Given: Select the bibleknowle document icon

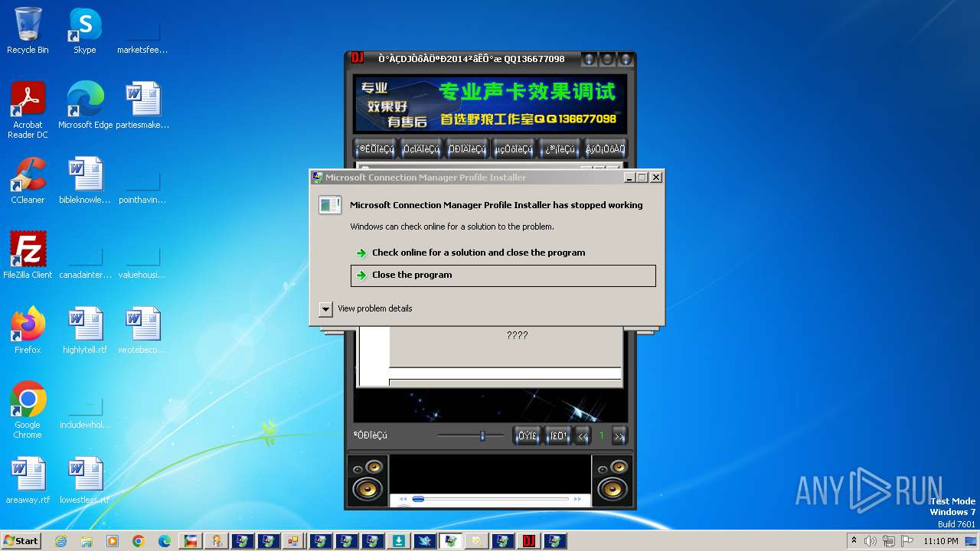Looking at the screenshot, I should click(x=85, y=181).
